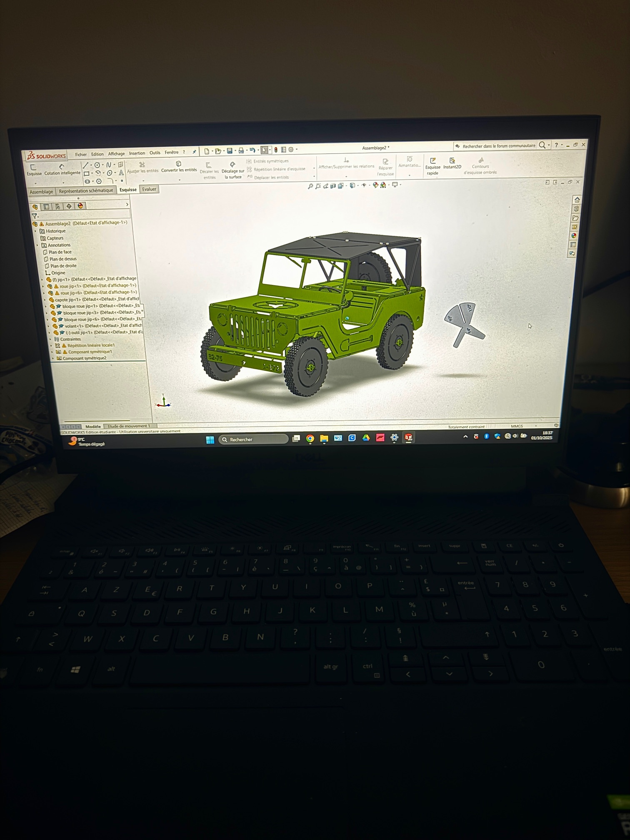Click the Save icon in quick toolbar
The height and width of the screenshot is (840, 630).
(x=229, y=150)
